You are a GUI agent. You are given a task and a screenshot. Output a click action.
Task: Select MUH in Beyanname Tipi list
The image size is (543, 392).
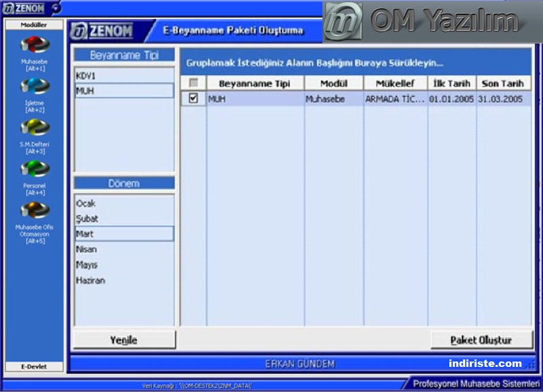[x=124, y=91]
